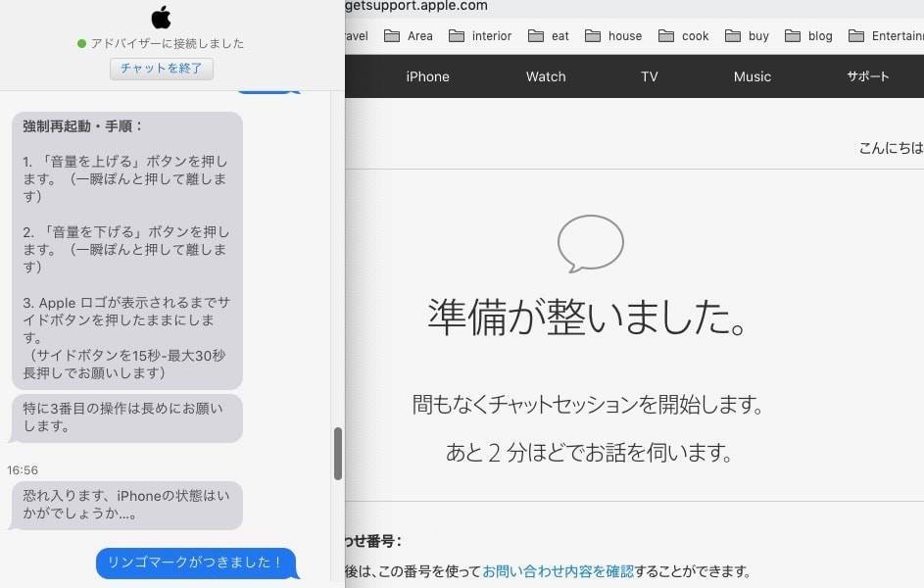The image size is (924, 588).
Task: Open the サポート section
Action: pyautogui.click(x=867, y=75)
